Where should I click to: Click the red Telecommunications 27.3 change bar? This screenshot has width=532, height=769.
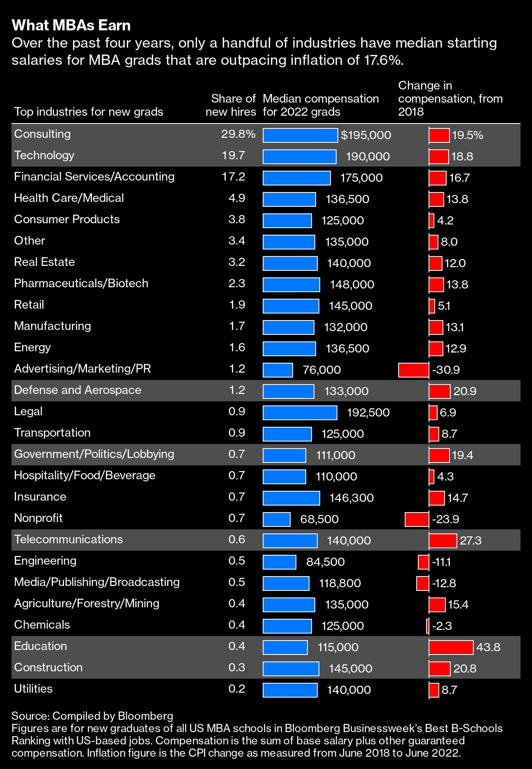(443, 540)
